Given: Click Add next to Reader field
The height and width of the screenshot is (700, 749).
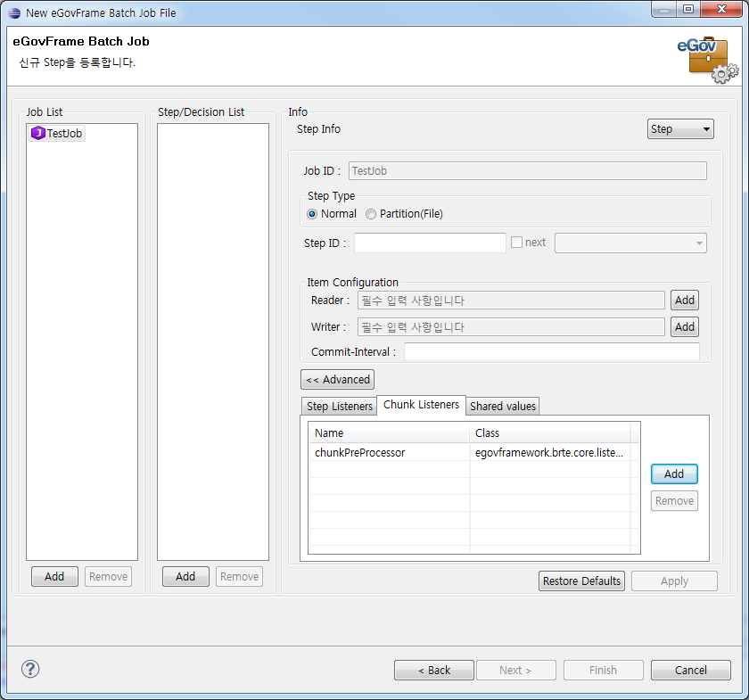Looking at the screenshot, I should (685, 301).
